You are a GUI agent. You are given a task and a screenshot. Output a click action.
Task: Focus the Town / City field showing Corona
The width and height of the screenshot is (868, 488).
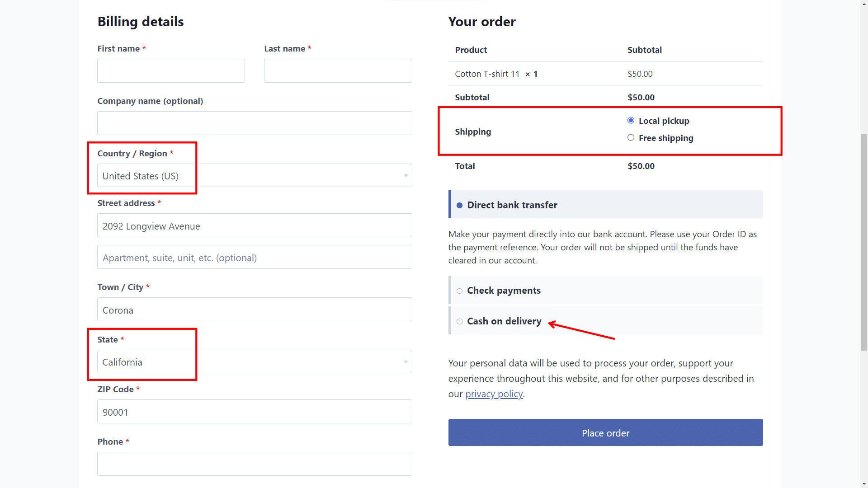[255, 310]
